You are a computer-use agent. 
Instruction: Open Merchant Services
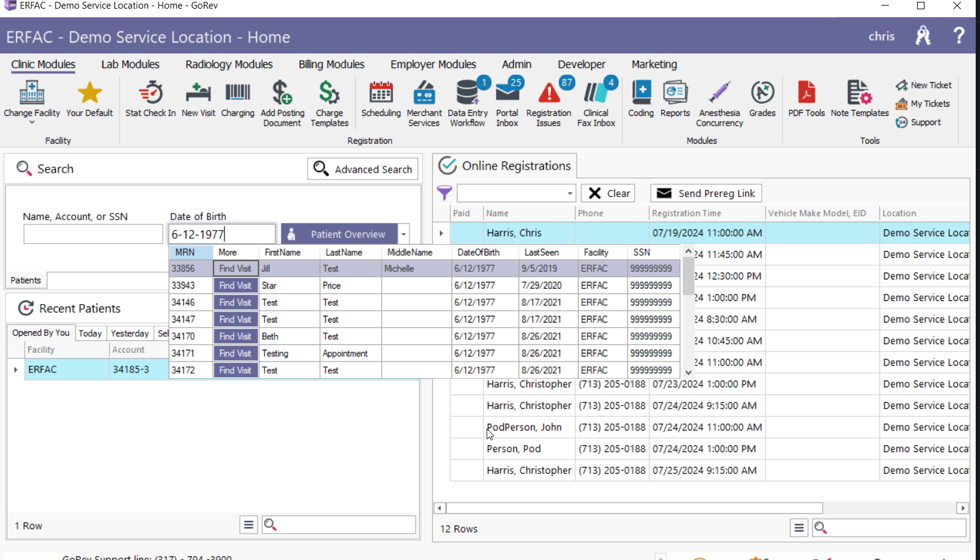(x=424, y=104)
